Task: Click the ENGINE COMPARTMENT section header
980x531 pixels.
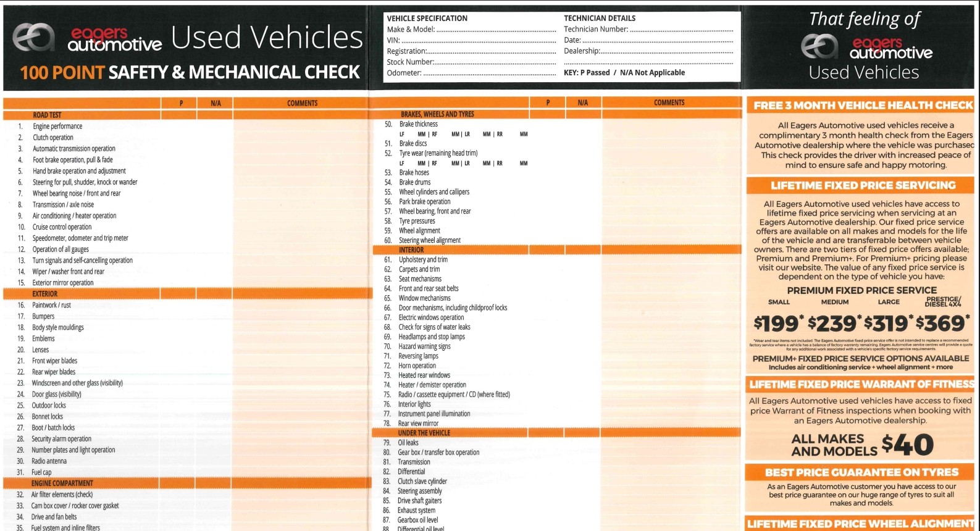Action: click(x=62, y=483)
